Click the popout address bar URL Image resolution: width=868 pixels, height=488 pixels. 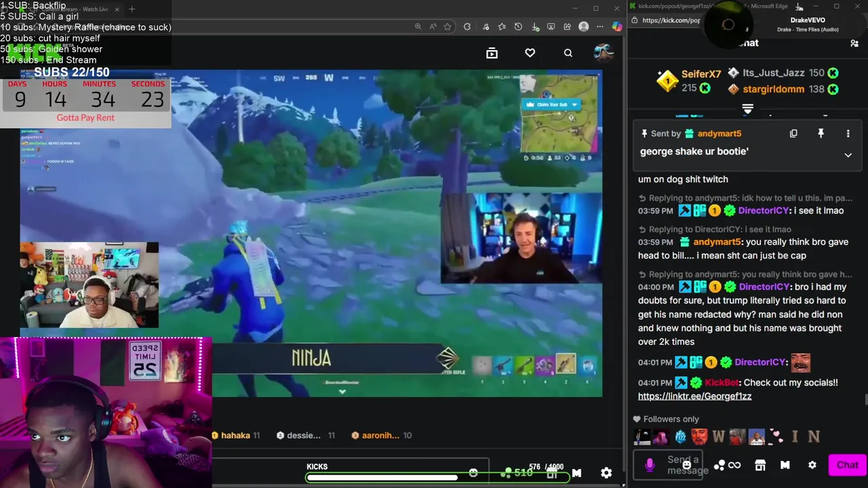[671, 20]
